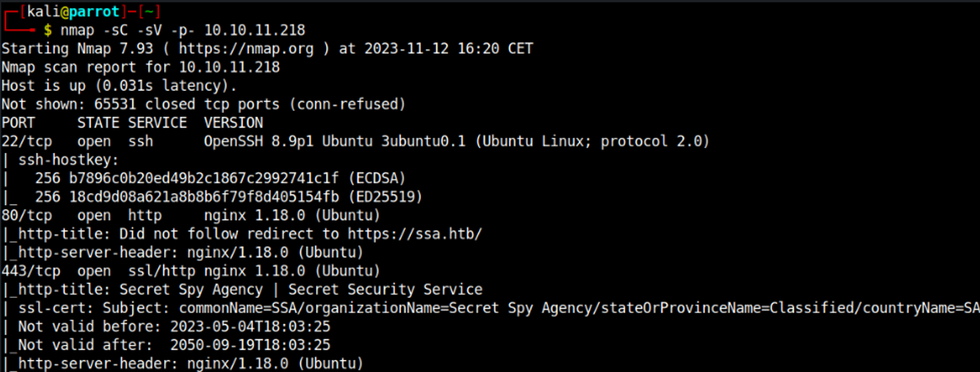Click the "65531 closed tcp ports" text
The height and width of the screenshot is (372, 980).
click(x=186, y=104)
